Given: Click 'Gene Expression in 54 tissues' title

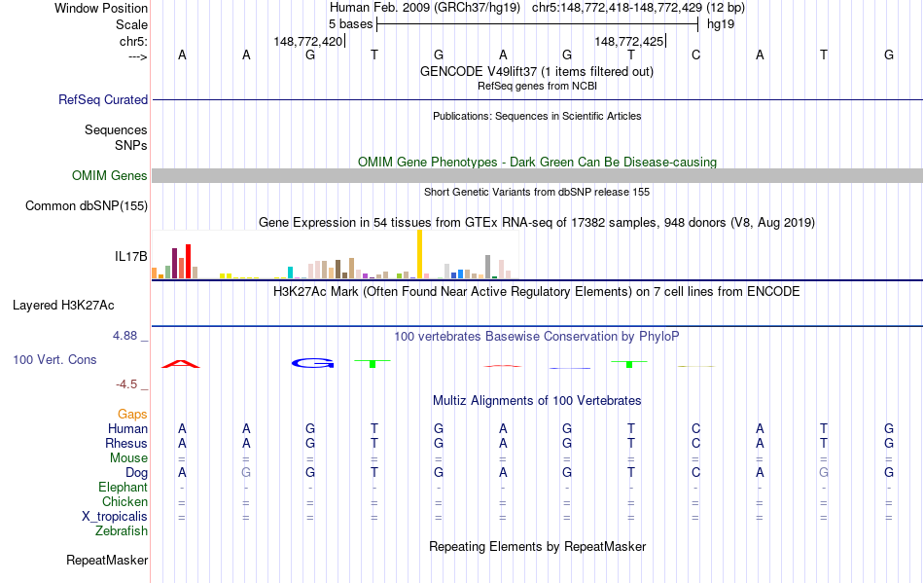Looking at the screenshot, I should pos(537,222).
